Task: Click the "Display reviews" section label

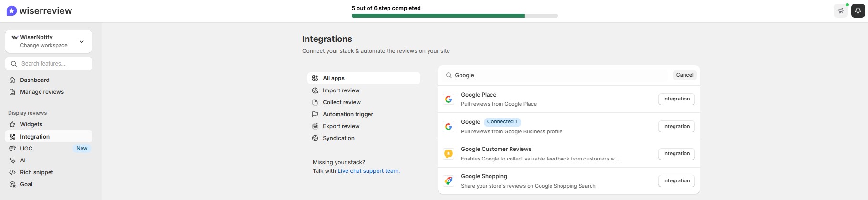Action: point(27,113)
